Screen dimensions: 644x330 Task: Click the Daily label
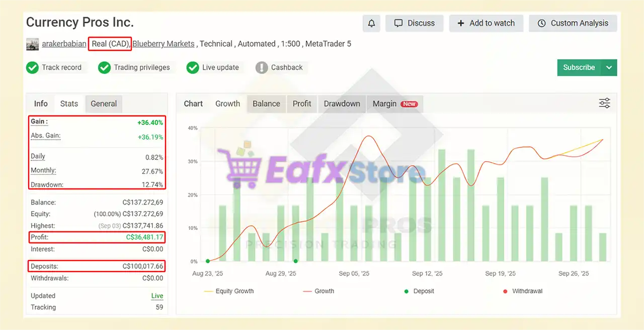[x=38, y=156]
